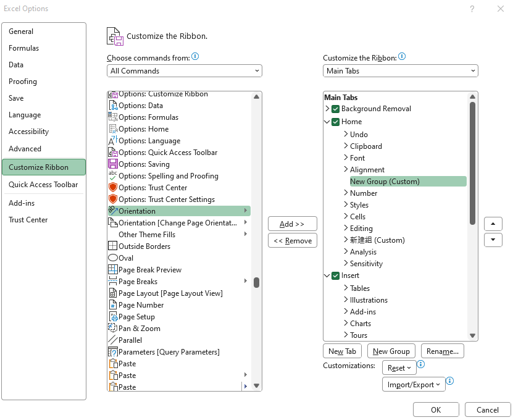The height and width of the screenshot is (420, 513).
Task: Open the Proofing options category
Action: pyautogui.click(x=44, y=82)
